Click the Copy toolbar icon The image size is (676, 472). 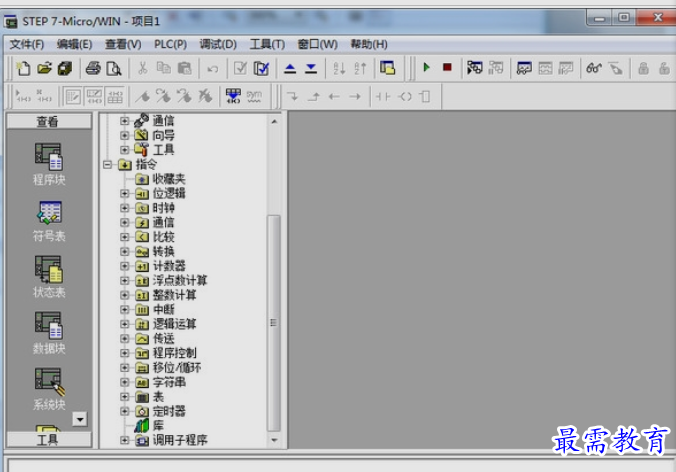(x=163, y=68)
